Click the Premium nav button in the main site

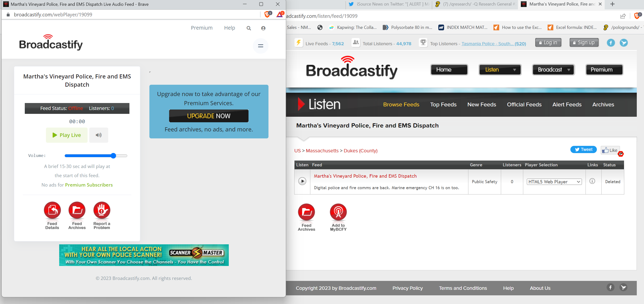pos(604,70)
